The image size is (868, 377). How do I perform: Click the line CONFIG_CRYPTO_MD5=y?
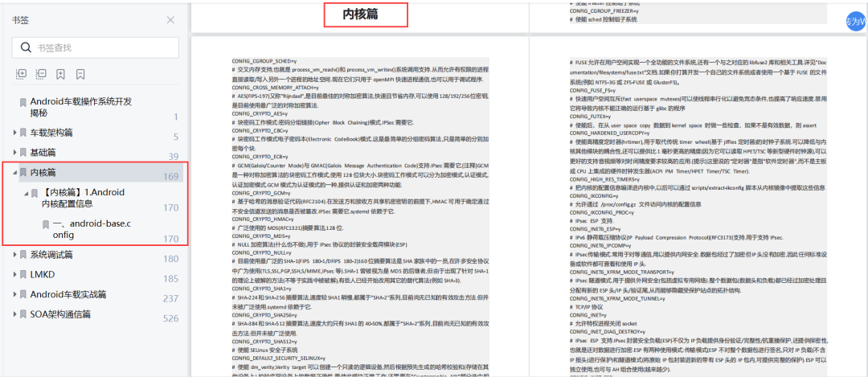(x=260, y=236)
